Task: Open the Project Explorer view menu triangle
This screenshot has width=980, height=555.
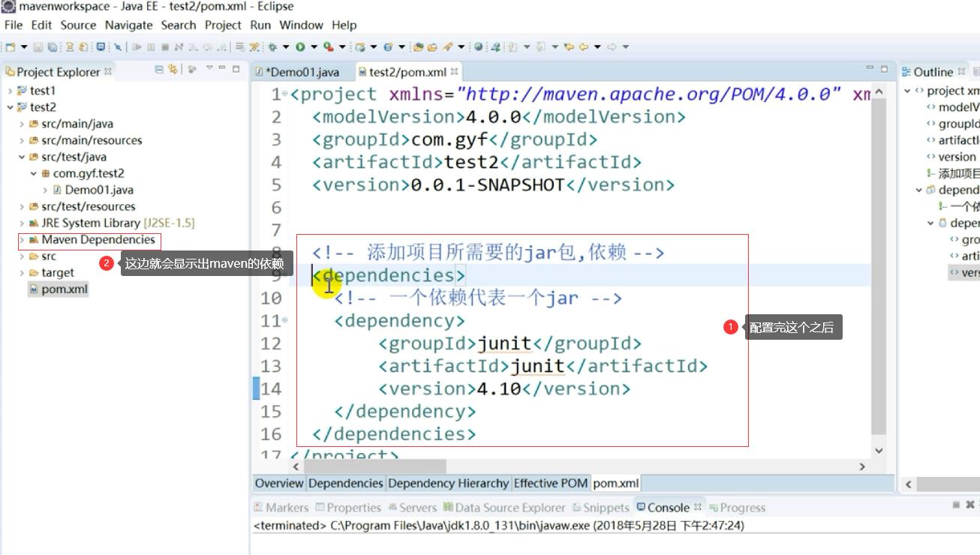Action: pyautogui.click(x=209, y=69)
